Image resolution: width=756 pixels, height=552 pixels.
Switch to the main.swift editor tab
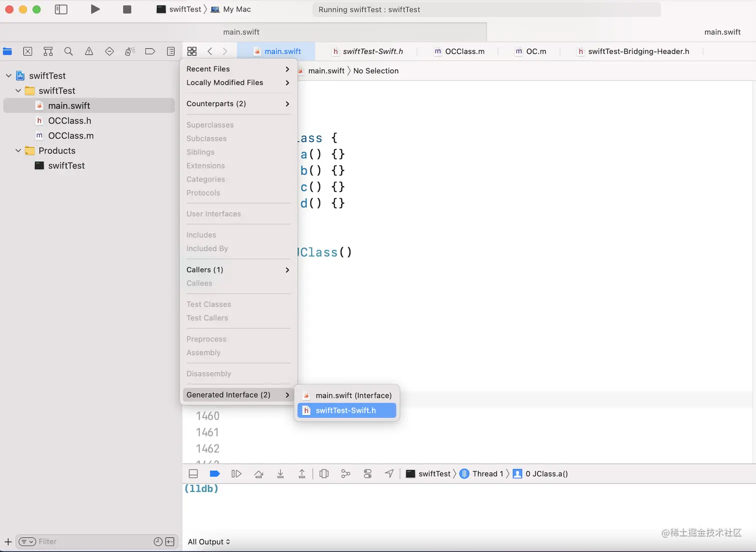point(277,51)
